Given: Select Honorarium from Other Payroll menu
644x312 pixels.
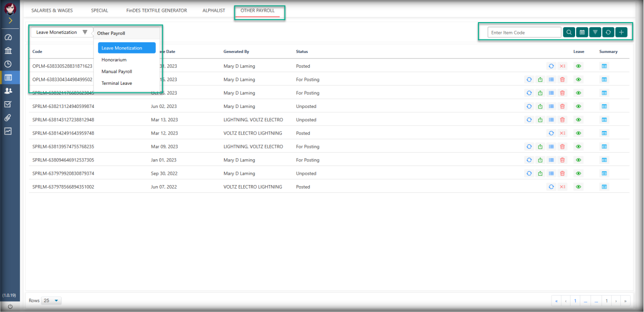Looking at the screenshot, I should coord(114,60).
